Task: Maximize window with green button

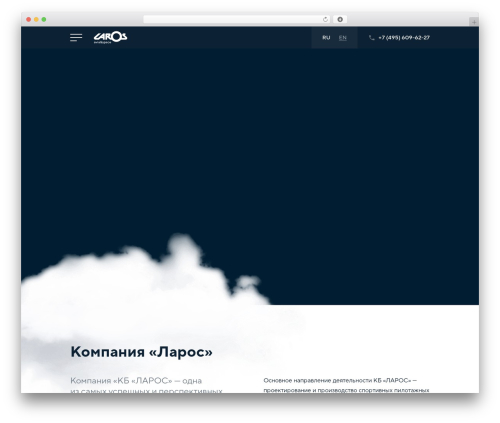Action: tap(44, 19)
